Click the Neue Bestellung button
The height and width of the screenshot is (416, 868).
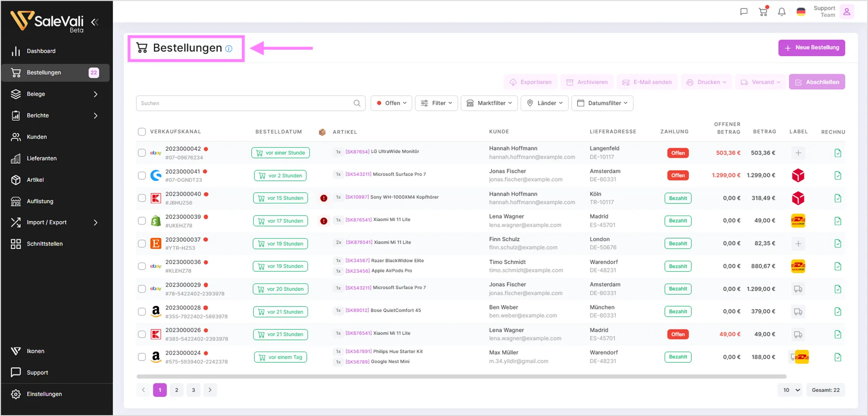click(x=812, y=48)
